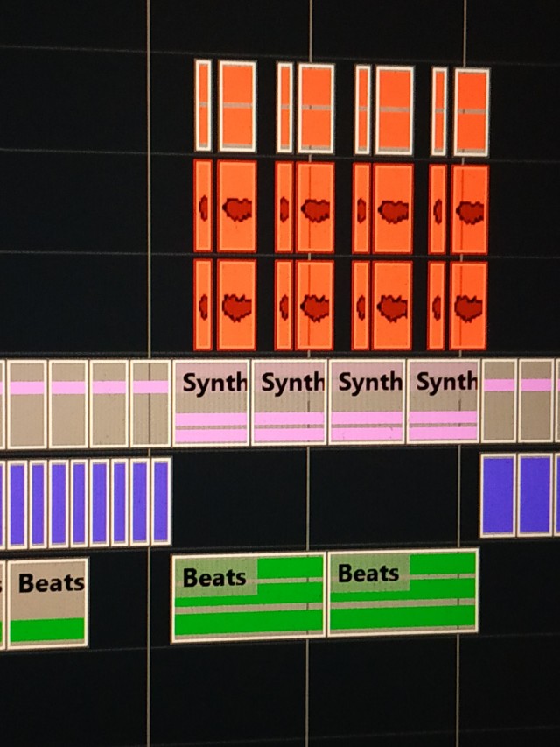Viewport: 560px width, 747px height.
Task: Select the third Synth-labeled clip
Action: pyautogui.click(x=366, y=403)
